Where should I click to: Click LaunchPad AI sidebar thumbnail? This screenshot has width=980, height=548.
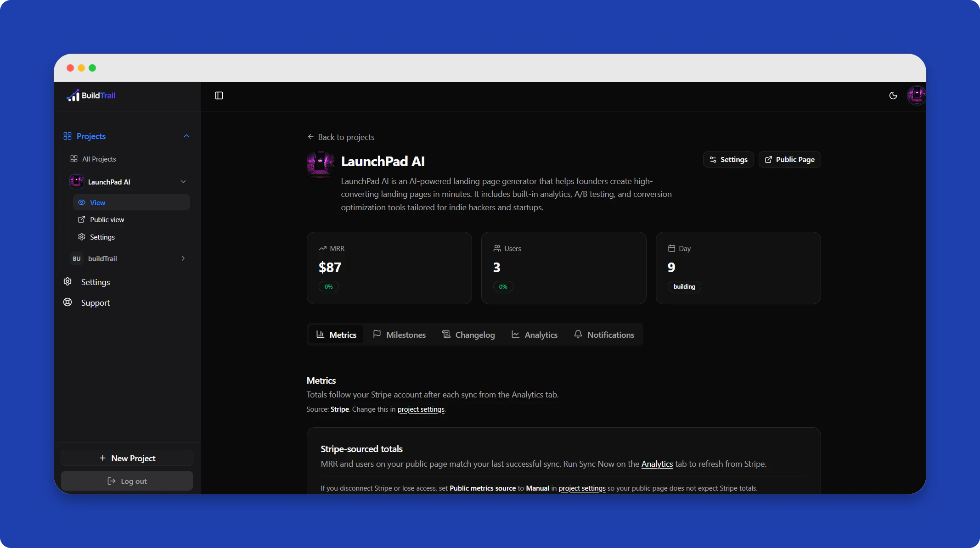[x=77, y=182]
